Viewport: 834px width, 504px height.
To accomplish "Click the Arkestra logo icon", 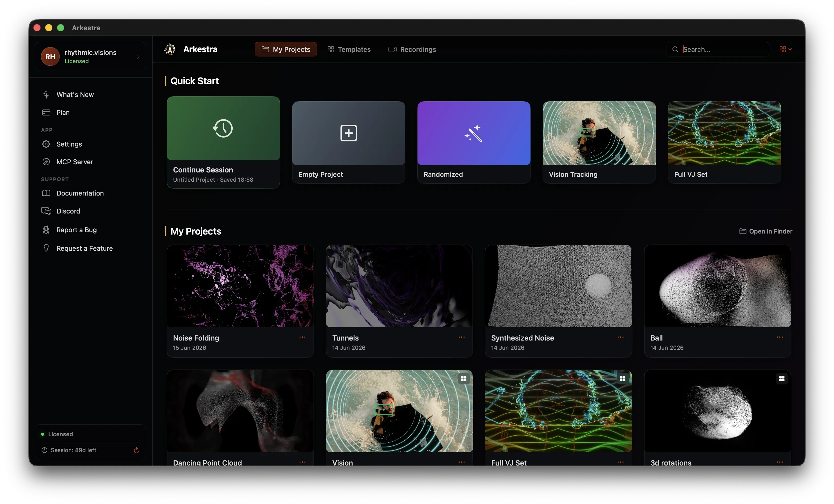I will point(169,49).
